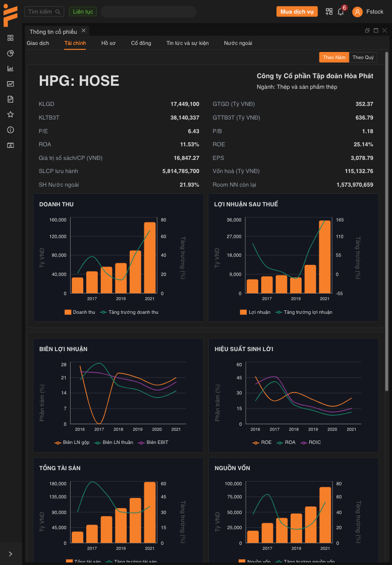Click the add widget icon beside bell

pos(329,12)
